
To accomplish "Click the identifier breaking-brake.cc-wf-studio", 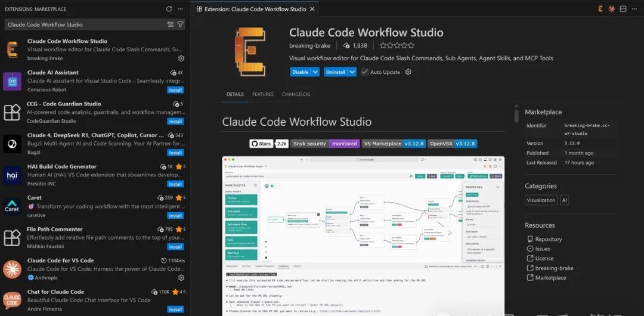I will (587, 129).
